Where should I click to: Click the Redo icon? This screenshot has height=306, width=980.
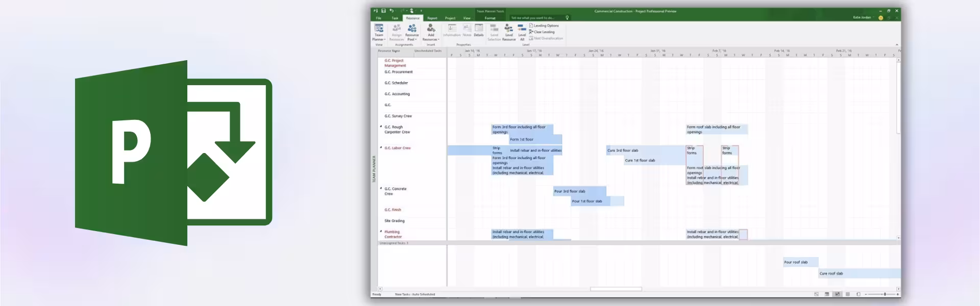pyautogui.click(x=402, y=11)
